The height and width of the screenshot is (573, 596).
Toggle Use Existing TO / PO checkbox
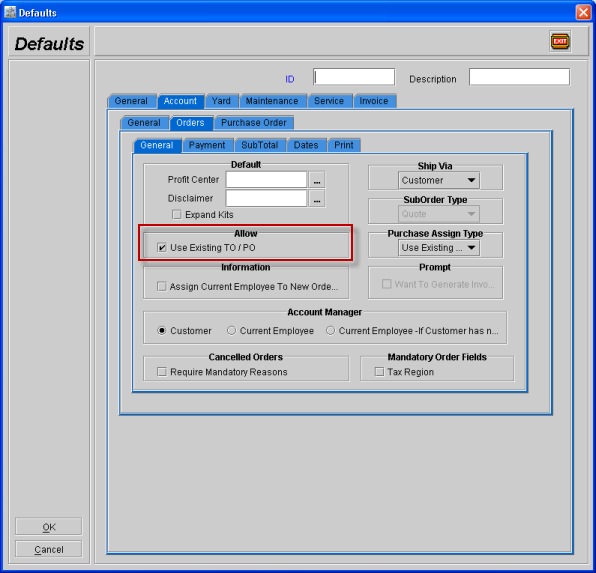coord(162,248)
